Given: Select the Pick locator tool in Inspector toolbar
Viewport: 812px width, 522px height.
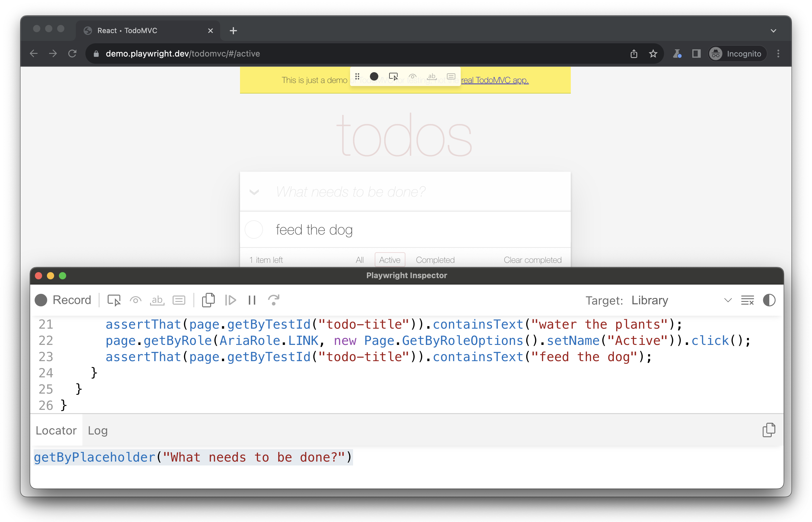Looking at the screenshot, I should (114, 300).
